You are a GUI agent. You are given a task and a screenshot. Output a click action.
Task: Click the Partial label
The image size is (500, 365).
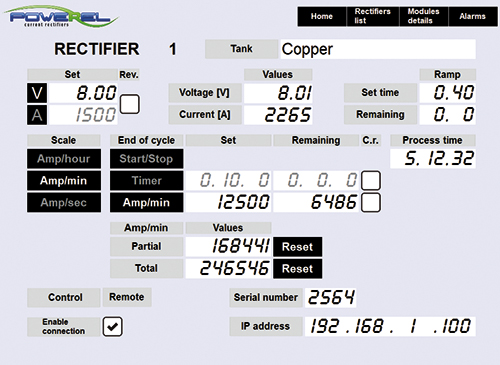146,247
